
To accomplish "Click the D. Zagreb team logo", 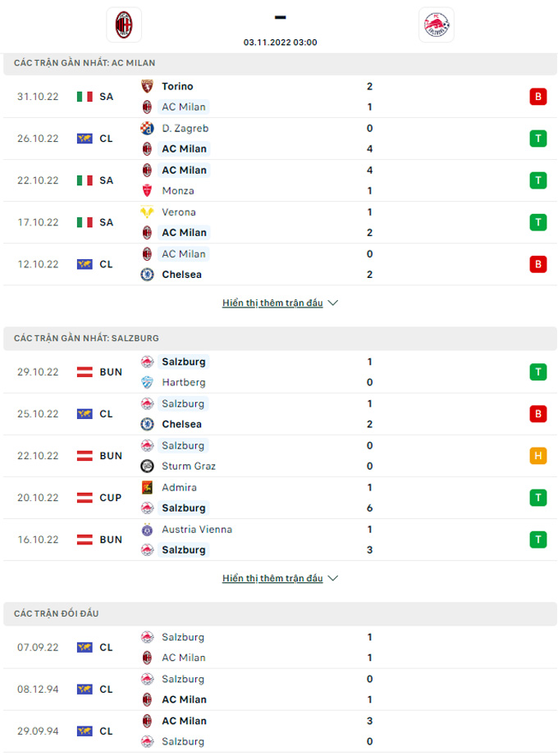I will click(147, 128).
